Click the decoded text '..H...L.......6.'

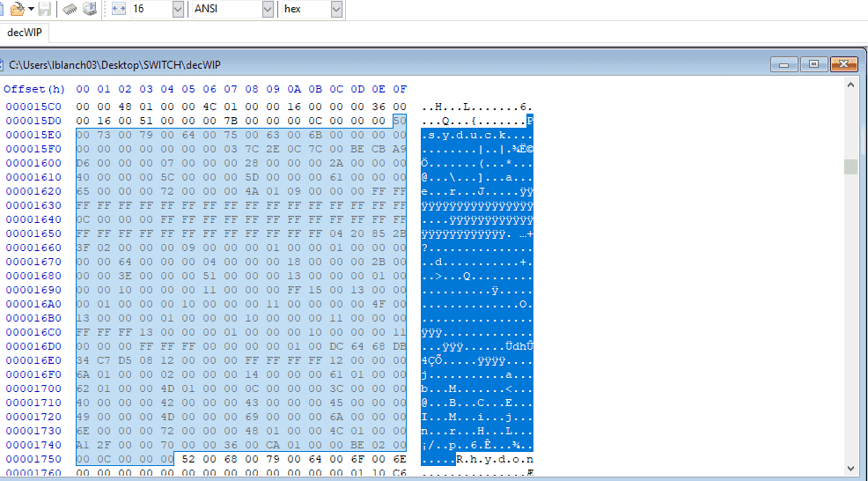[x=476, y=107]
